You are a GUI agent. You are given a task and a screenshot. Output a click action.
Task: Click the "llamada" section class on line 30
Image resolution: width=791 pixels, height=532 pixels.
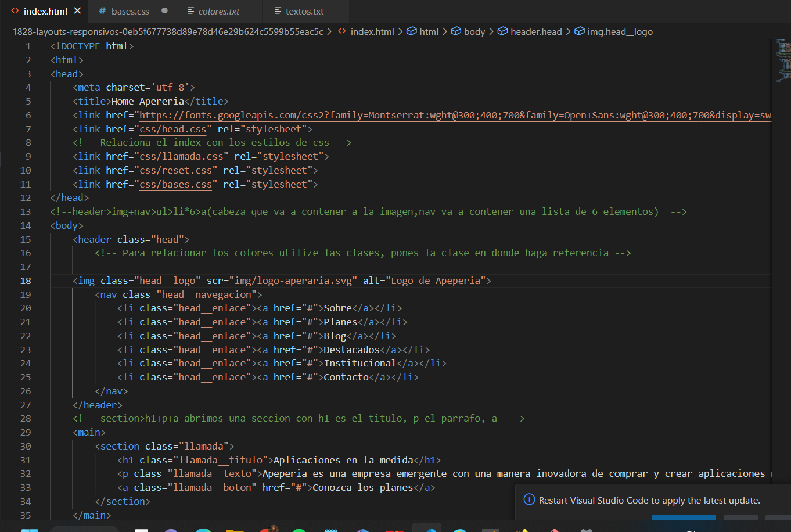(204, 446)
